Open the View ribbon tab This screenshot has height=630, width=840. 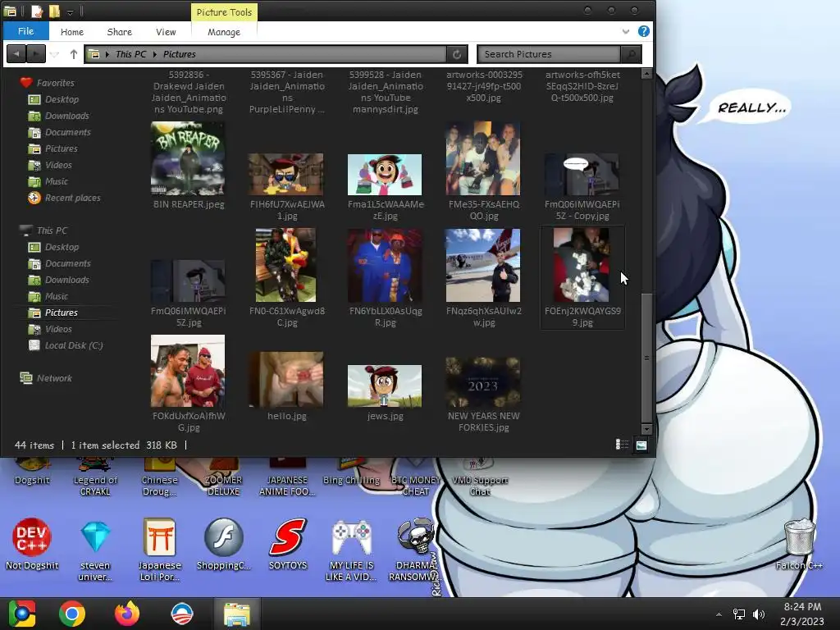[x=166, y=32]
